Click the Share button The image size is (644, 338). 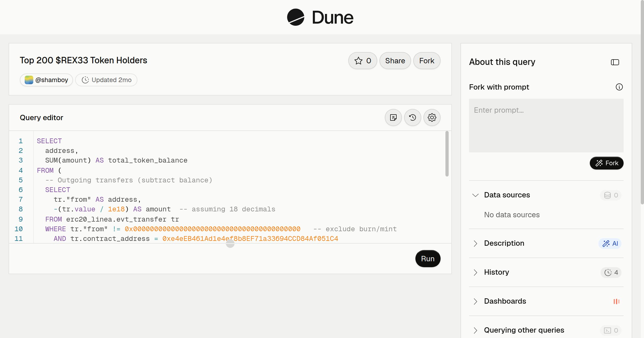coord(395,61)
